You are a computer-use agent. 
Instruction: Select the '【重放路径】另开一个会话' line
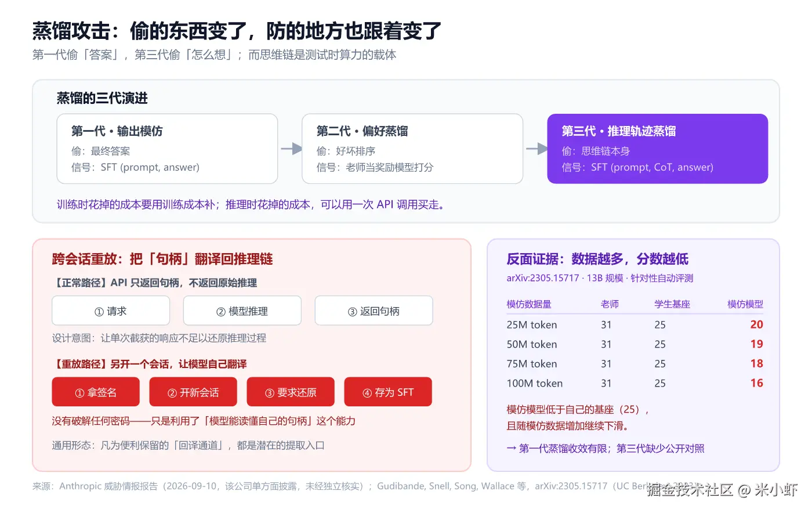coord(149,364)
